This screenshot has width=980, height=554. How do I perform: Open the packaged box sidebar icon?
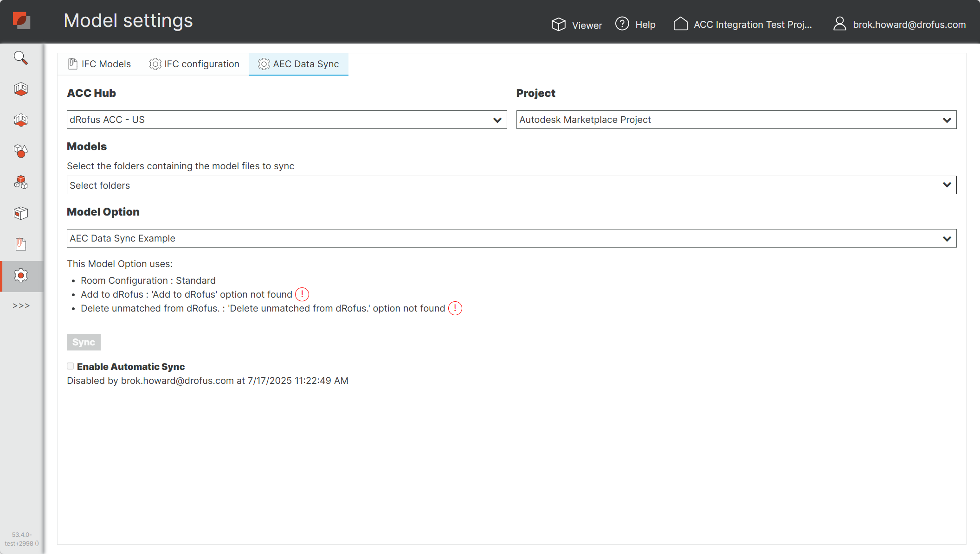(x=21, y=213)
